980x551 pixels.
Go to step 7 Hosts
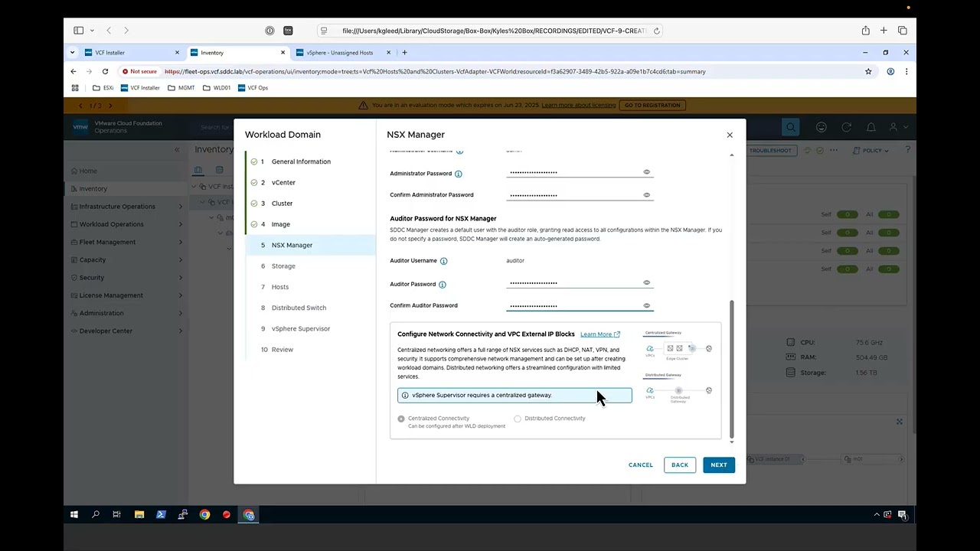280,287
